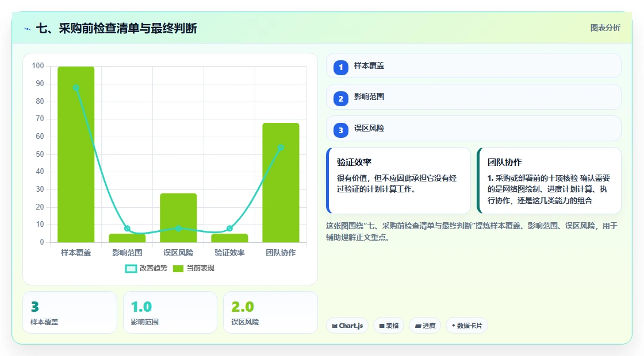This screenshot has width=644, height=356.
Task: Click the 团队协作 card
Action: tap(549, 180)
